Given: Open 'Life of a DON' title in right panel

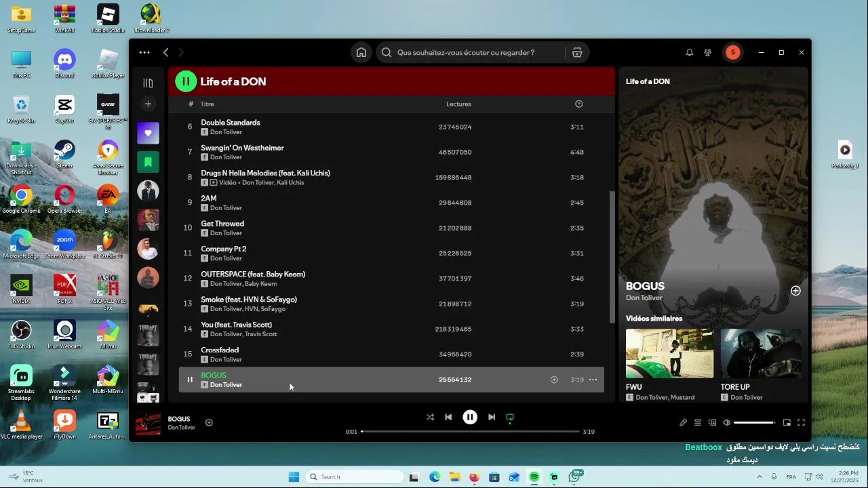Looking at the screenshot, I should pyautogui.click(x=648, y=81).
